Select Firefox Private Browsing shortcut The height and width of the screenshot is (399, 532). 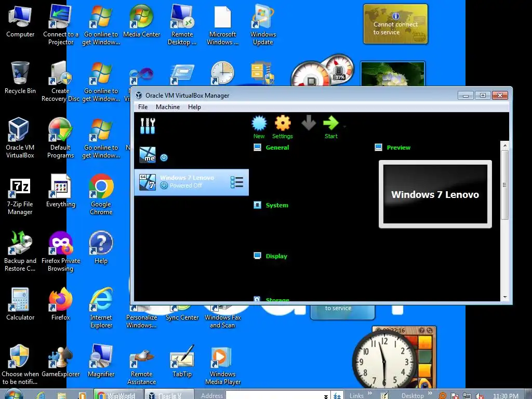(x=61, y=251)
